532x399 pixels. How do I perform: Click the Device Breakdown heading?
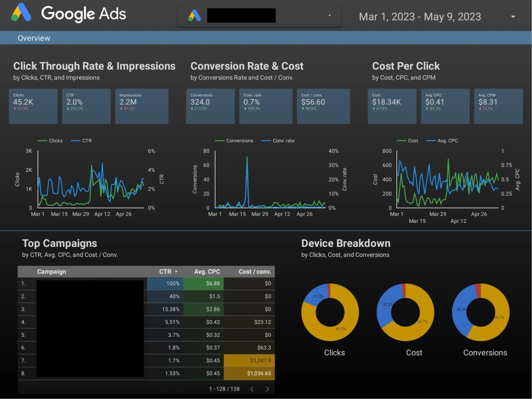(346, 243)
